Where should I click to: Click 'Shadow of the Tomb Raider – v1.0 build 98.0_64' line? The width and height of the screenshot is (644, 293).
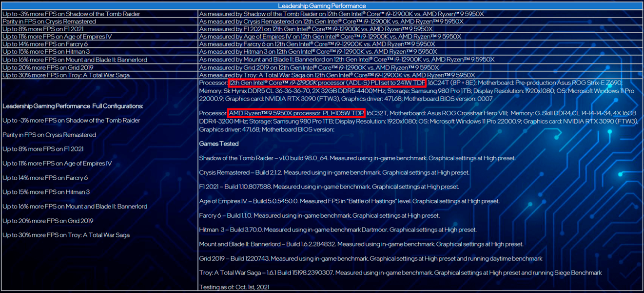(357, 158)
